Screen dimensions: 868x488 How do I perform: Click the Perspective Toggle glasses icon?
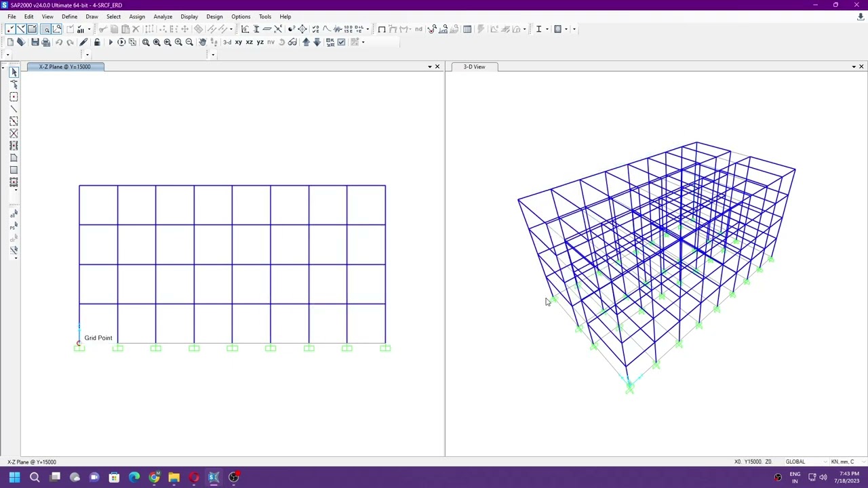[x=292, y=42]
